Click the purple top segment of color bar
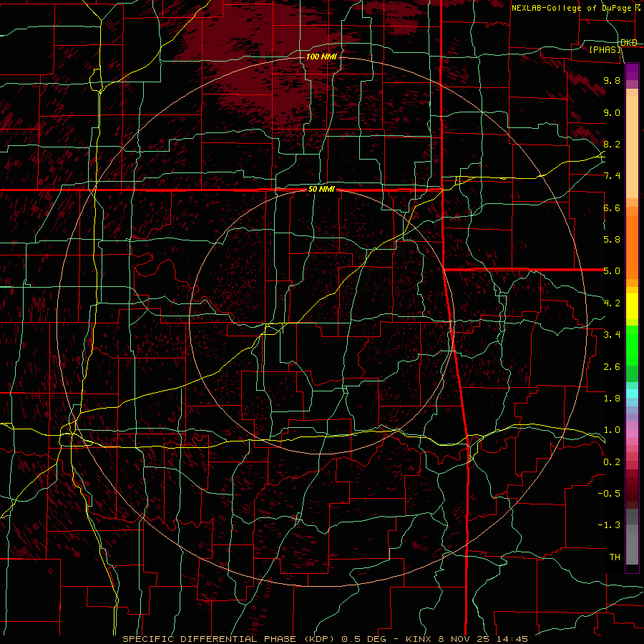 (632, 72)
